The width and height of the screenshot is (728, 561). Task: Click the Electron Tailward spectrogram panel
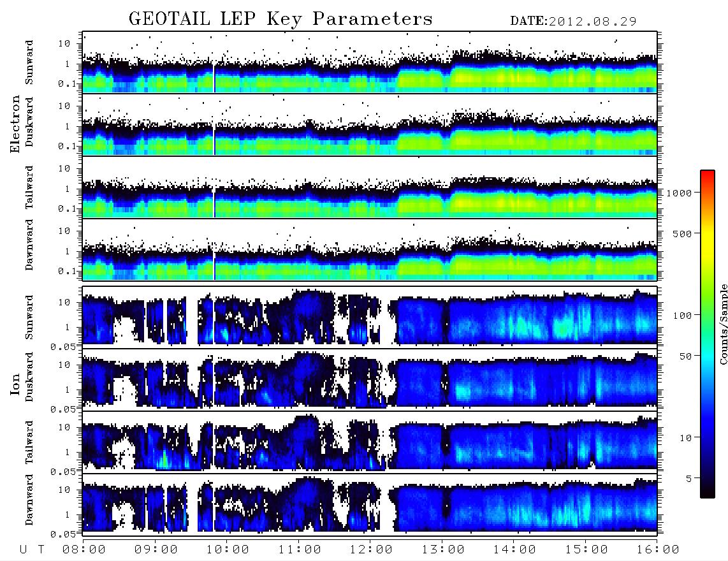coord(370,187)
